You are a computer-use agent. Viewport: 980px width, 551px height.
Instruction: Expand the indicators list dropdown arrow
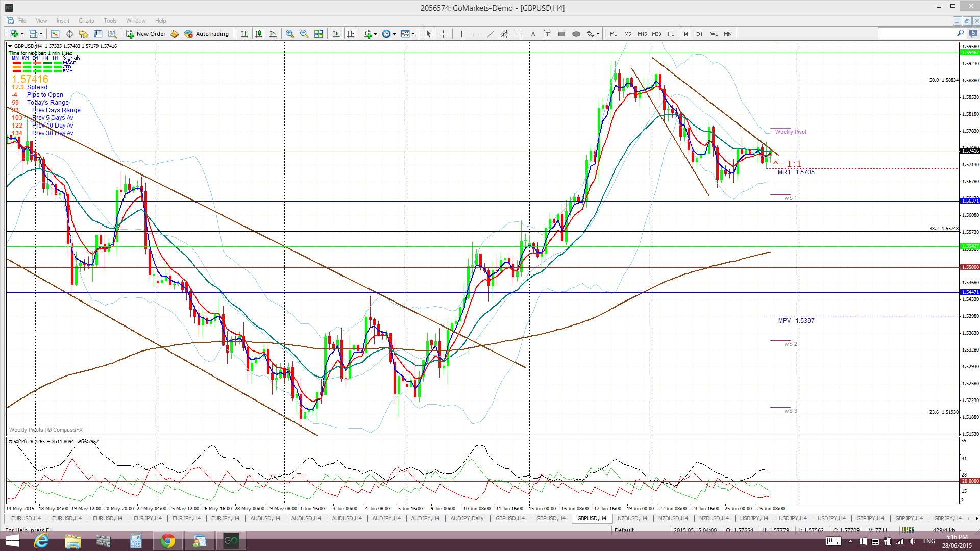tap(376, 34)
